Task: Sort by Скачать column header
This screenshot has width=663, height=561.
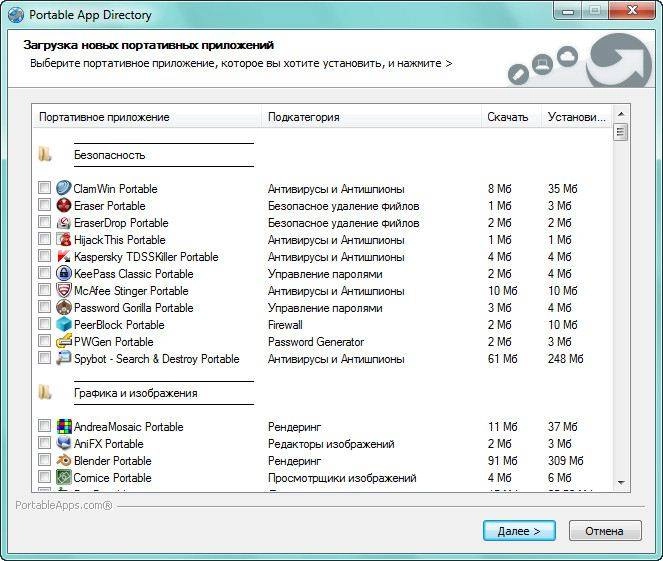Action: (x=511, y=116)
